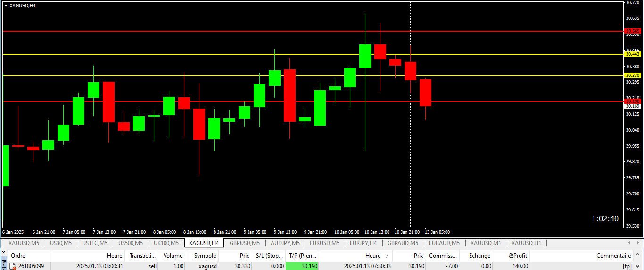Sort history by the Ordre column

tap(29, 256)
